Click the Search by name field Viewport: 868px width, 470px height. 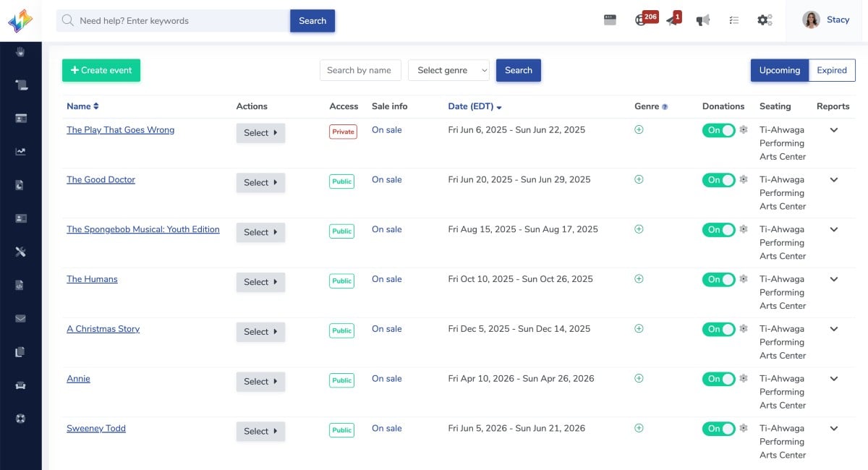359,70
